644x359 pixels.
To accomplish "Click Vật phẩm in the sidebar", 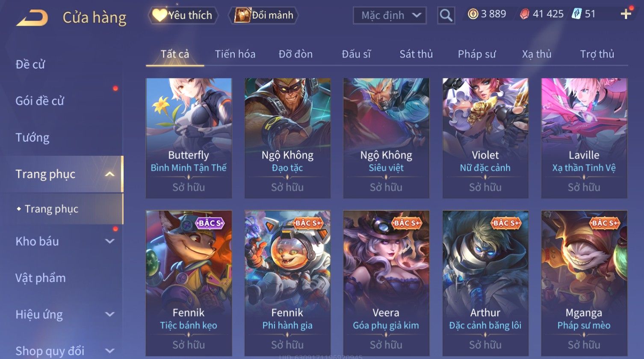I will pyautogui.click(x=41, y=278).
